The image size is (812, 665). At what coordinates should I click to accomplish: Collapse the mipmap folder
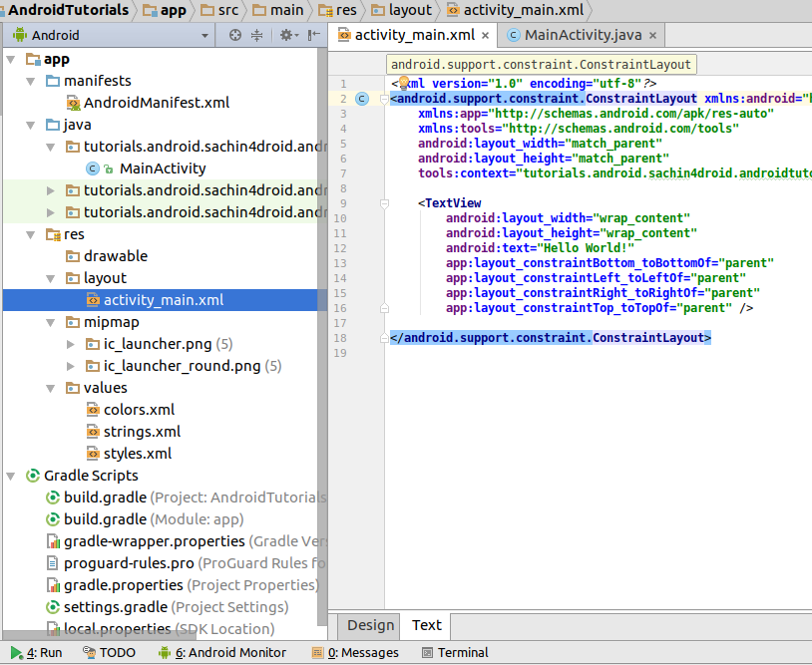pos(50,322)
